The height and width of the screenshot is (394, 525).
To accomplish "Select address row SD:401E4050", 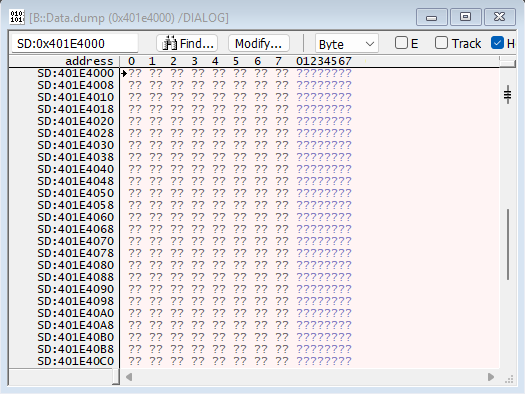I will (76, 193).
